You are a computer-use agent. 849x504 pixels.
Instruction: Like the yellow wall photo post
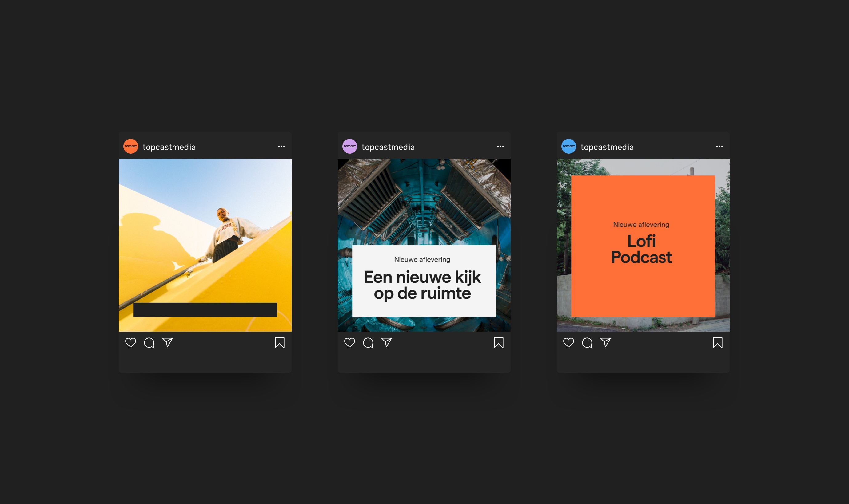click(x=130, y=342)
